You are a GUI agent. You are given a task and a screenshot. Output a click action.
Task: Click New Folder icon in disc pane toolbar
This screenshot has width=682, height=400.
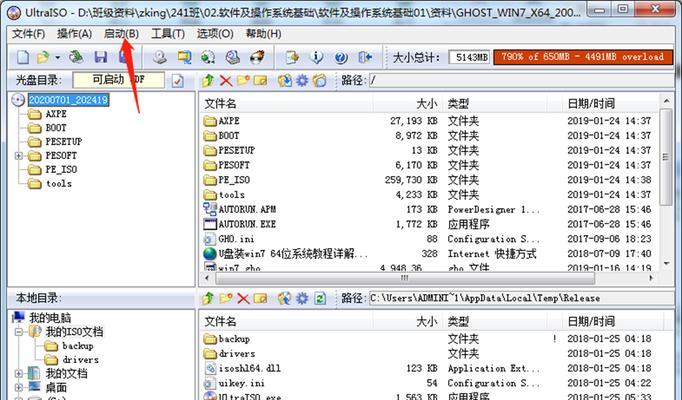[243, 80]
